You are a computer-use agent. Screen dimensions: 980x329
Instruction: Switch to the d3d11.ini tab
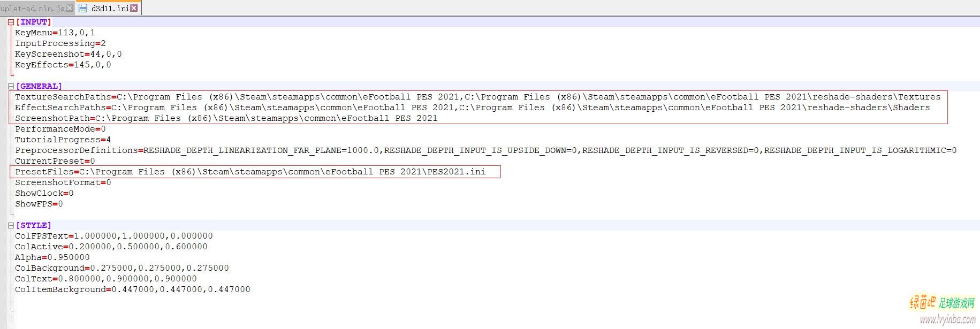click(x=110, y=8)
